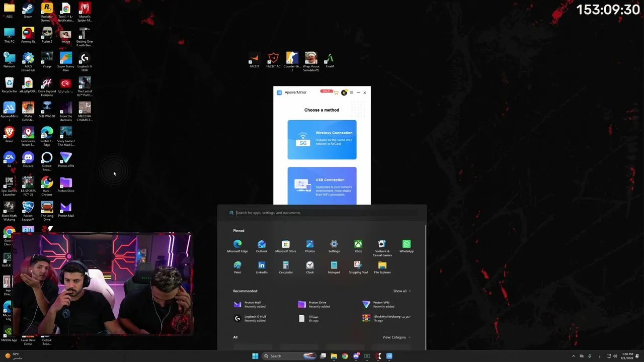Open Paint from the Start menu
644x362 pixels.
[237, 267]
